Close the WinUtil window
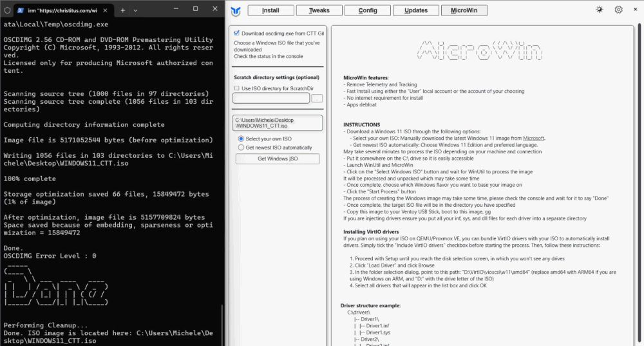The image size is (644, 346). pos(635,9)
